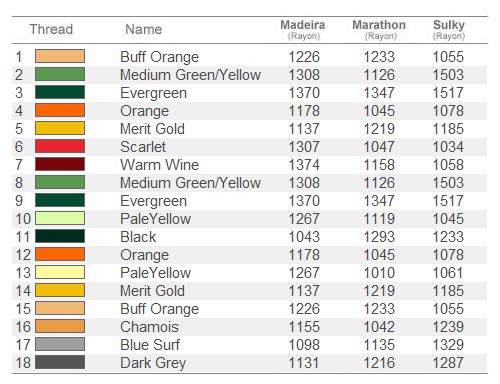Click the Marathon (Rayon) column header
This screenshot has width=500, height=384.
click(x=379, y=30)
